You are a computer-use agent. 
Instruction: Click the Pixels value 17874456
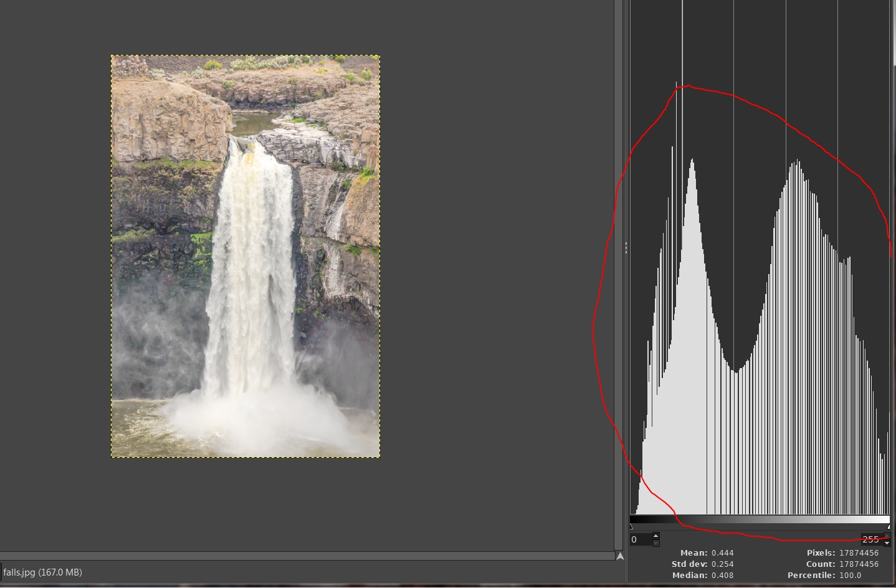pyautogui.click(x=859, y=552)
